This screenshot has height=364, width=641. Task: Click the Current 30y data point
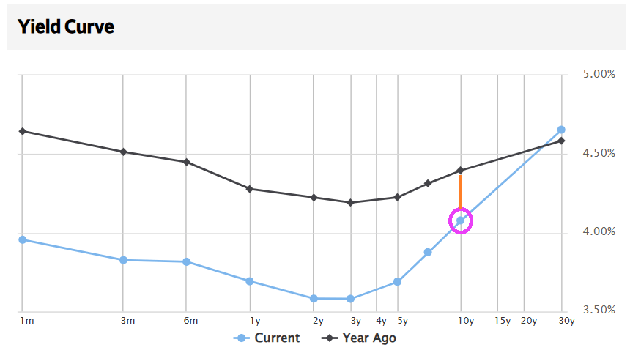pos(561,130)
